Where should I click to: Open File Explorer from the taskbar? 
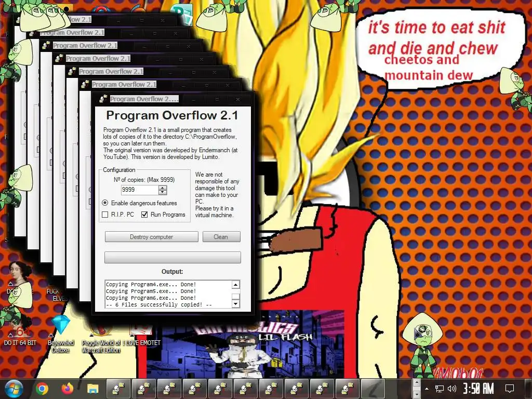click(x=92, y=389)
